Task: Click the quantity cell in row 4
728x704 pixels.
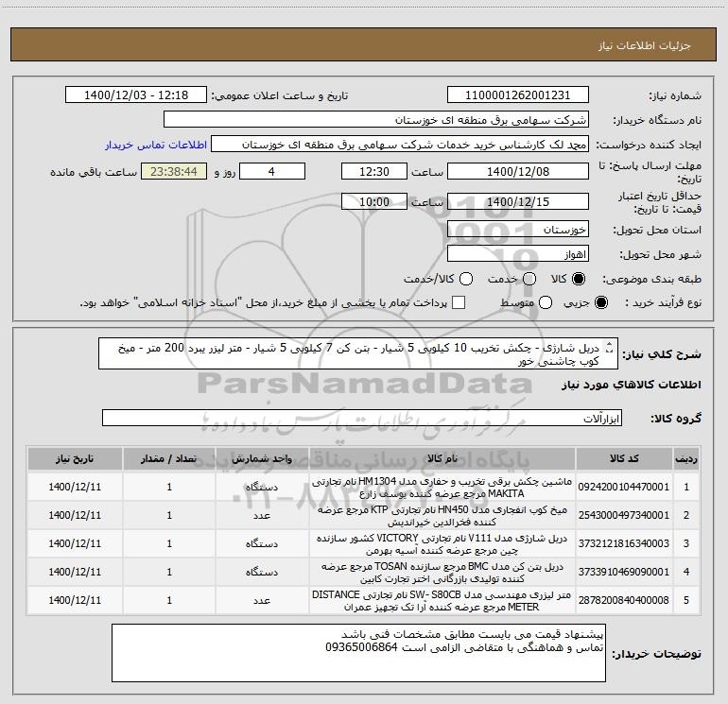Action: click(x=169, y=573)
